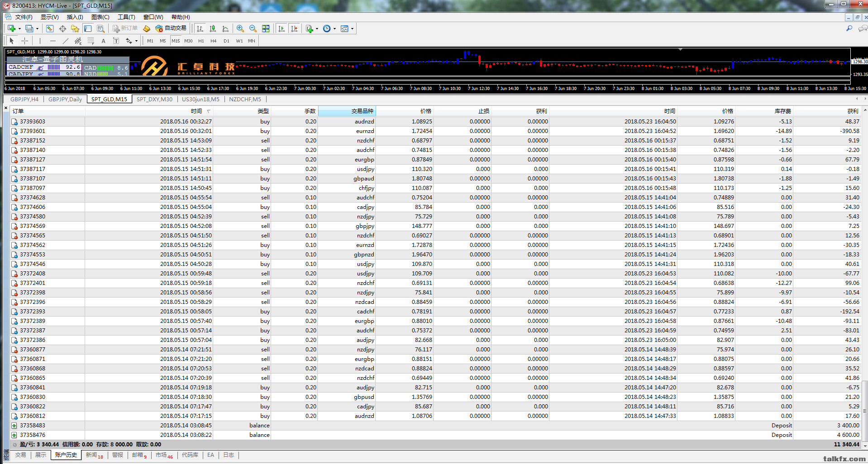The height and width of the screenshot is (464, 868).
Task: Switch timeframe to D1
Action: coord(226,41)
